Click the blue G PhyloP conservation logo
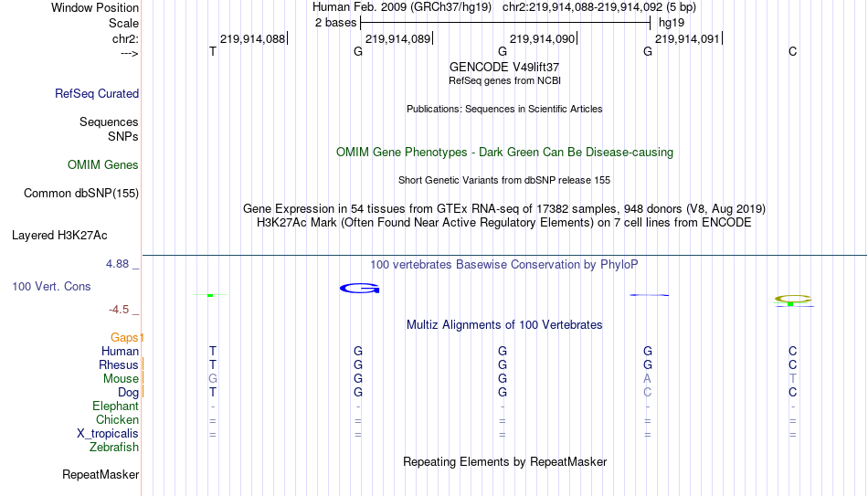 [359, 288]
